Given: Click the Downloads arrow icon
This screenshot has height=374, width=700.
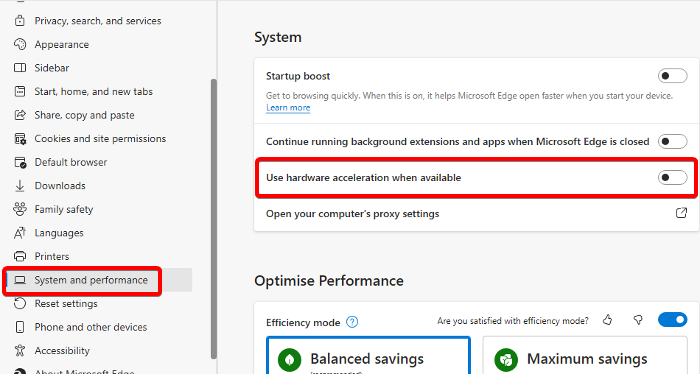Looking at the screenshot, I should (20, 186).
